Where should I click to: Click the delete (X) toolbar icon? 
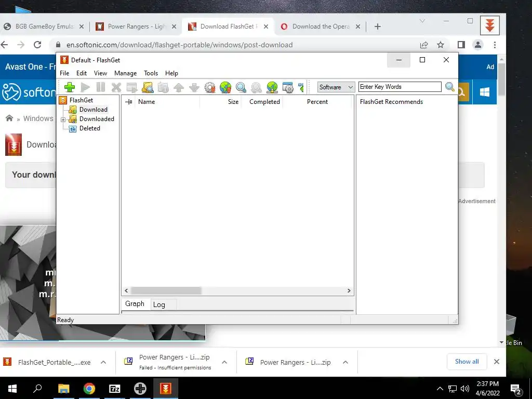[116, 87]
